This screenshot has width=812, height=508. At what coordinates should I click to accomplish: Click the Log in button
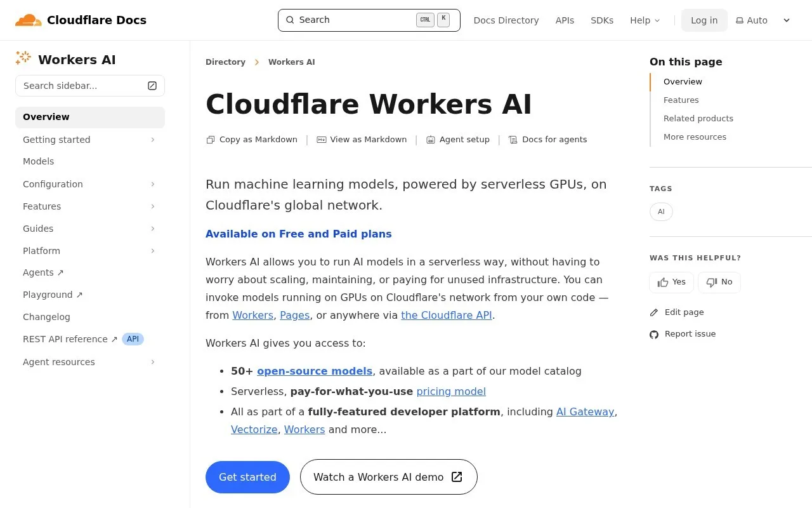pos(704,20)
